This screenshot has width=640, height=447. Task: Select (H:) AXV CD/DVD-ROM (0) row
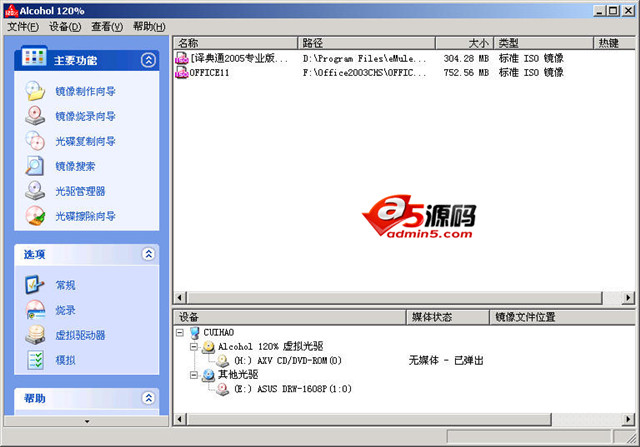(288, 361)
